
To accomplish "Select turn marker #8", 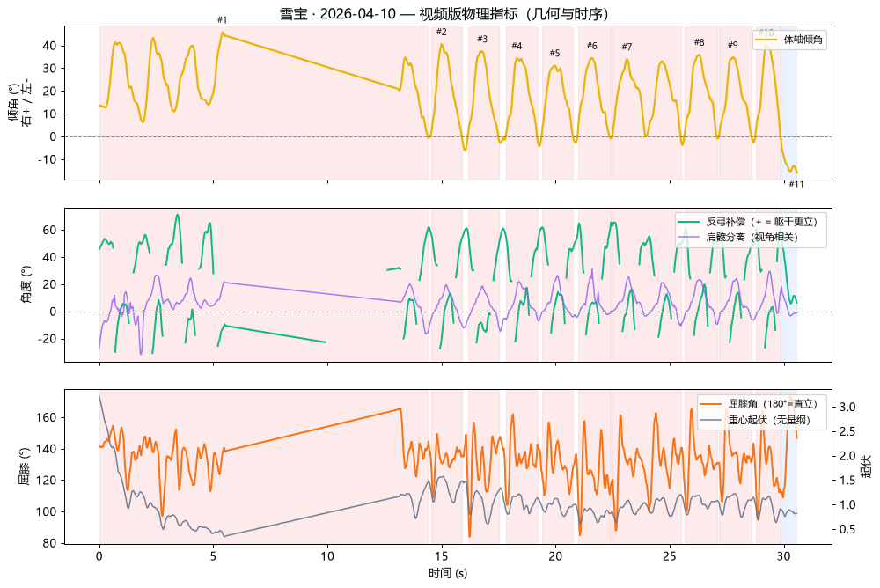I will point(700,42).
